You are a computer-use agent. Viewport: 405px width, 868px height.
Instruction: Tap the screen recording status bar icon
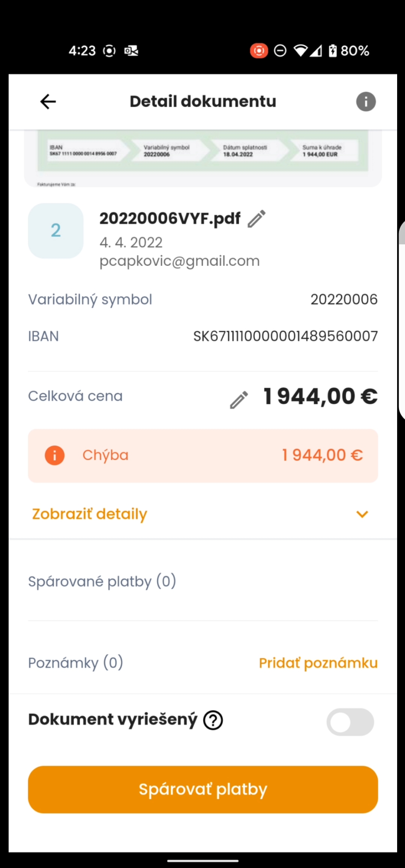pos(259,51)
